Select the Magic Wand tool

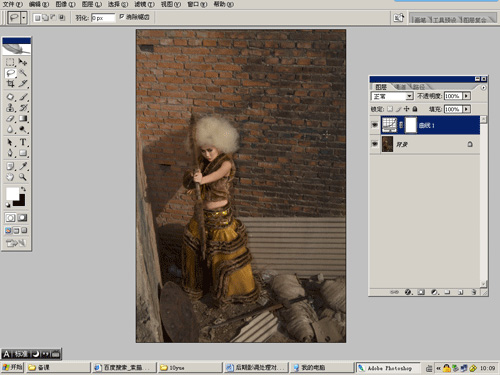[23, 73]
